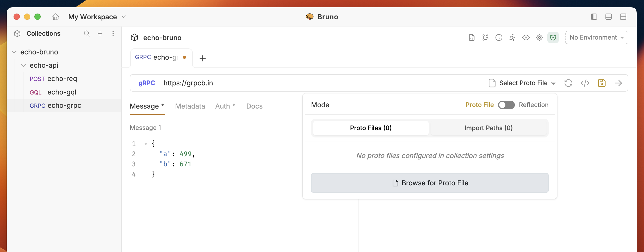Switch to horizontal split layout icon
644x252 pixels.
623,17
